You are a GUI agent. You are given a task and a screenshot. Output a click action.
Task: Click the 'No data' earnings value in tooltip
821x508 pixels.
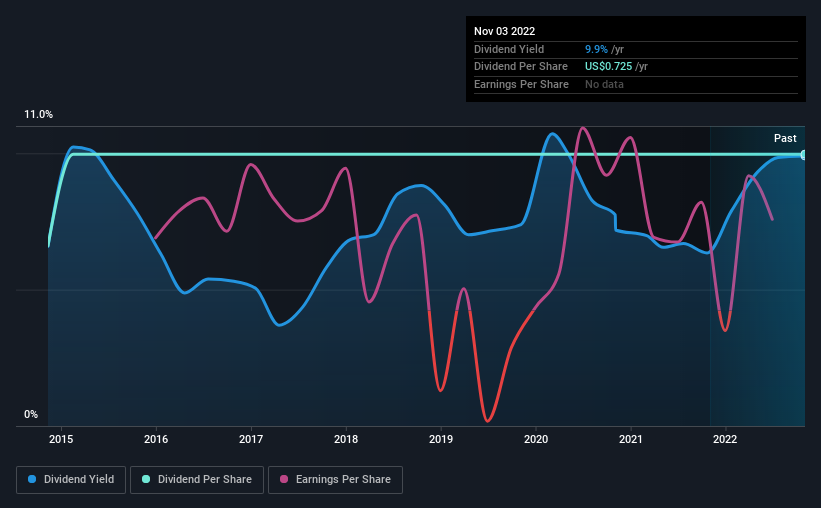[x=604, y=84]
